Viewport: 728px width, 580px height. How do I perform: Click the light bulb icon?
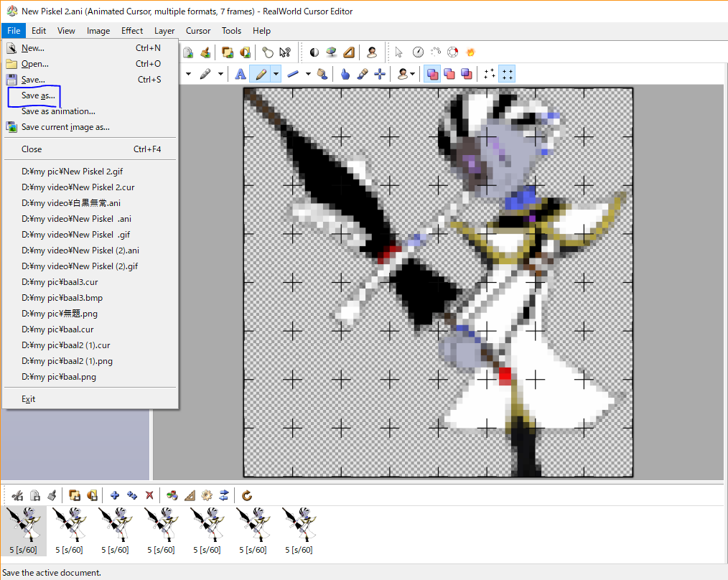(267, 52)
